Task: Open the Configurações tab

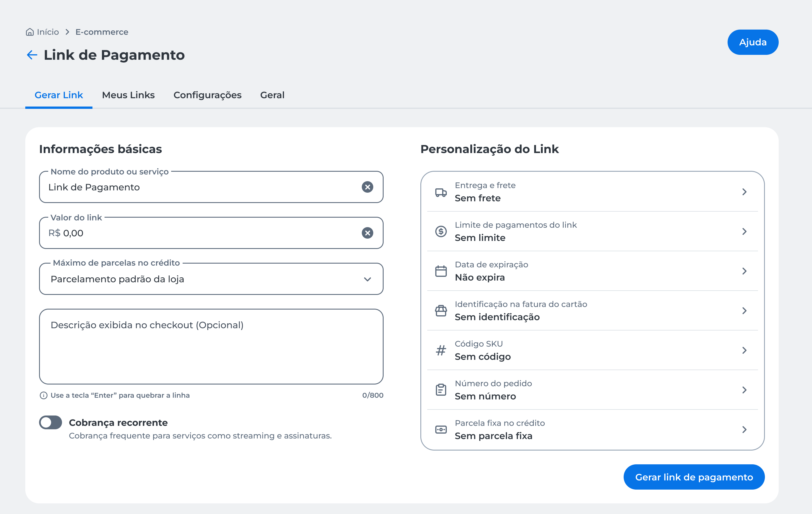Action: pyautogui.click(x=207, y=95)
